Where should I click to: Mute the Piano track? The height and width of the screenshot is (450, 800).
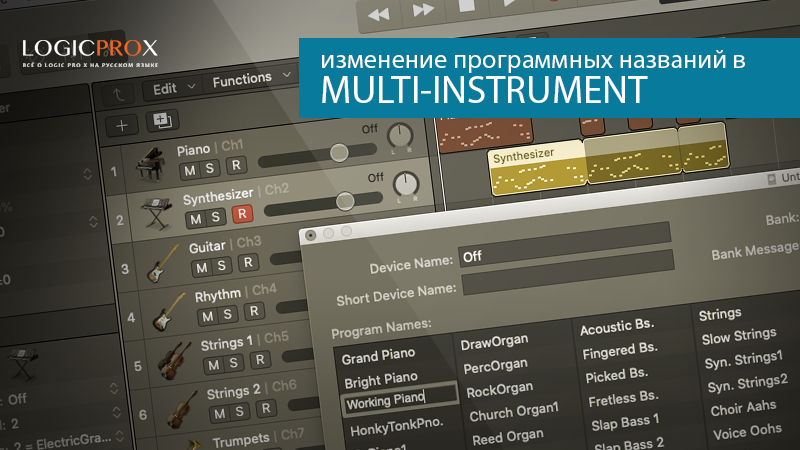[190, 170]
